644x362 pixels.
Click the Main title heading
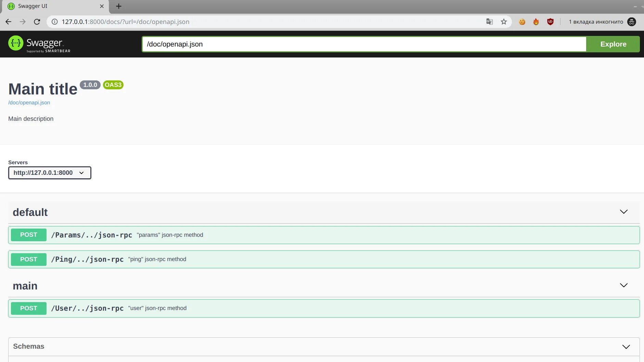(x=43, y=89)
